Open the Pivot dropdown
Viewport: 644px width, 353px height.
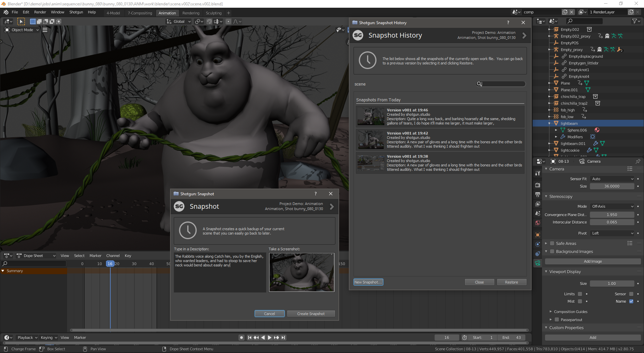[x=612, y=233]
